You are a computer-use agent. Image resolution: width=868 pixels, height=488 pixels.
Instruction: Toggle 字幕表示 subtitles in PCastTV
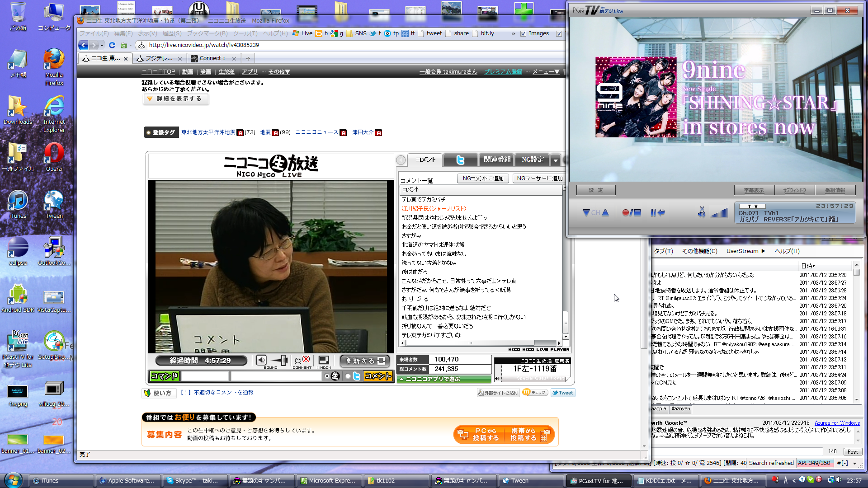[754, 190]
